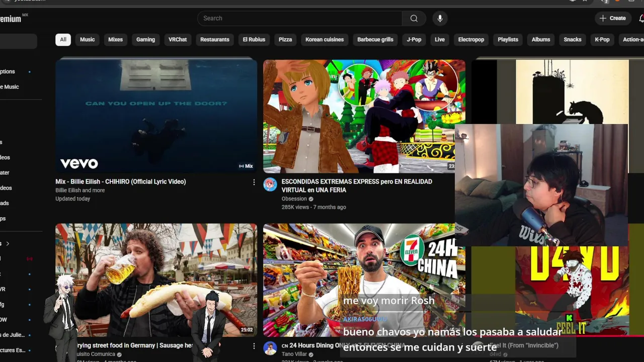Open the Billie Eilish CHIHIRO mix thumbnail
The width and height of the screenshot is (644, 362).
click(x=156, y=116)
